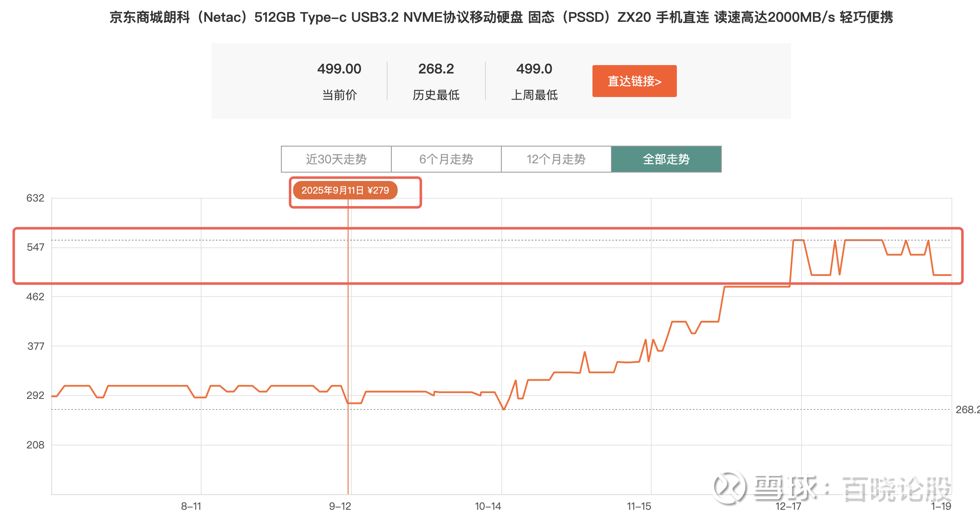
Task: Switch to 近30天走势 tab
Action: 336,159
